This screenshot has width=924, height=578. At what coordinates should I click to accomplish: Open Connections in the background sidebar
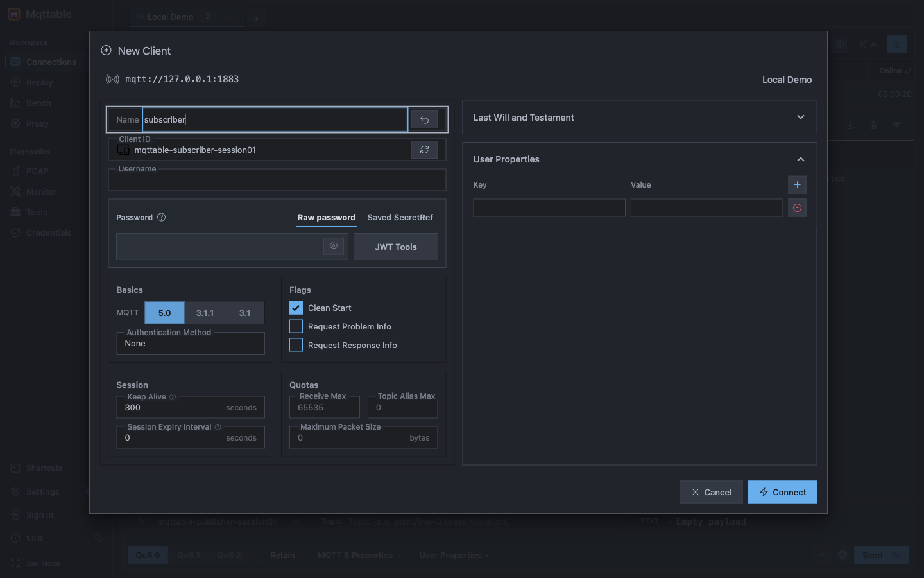[44, 62]
